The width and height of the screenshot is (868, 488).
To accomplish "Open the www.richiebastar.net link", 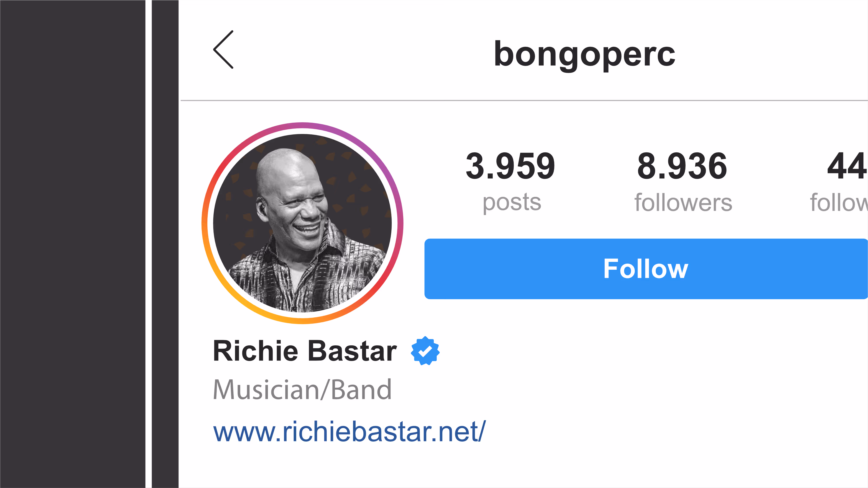I will pos(349,431).
